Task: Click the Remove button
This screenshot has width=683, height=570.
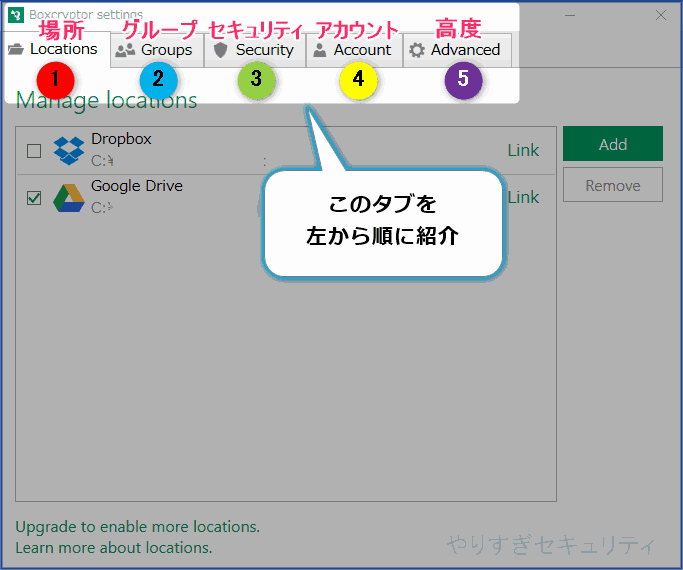Action: (613, 185)
